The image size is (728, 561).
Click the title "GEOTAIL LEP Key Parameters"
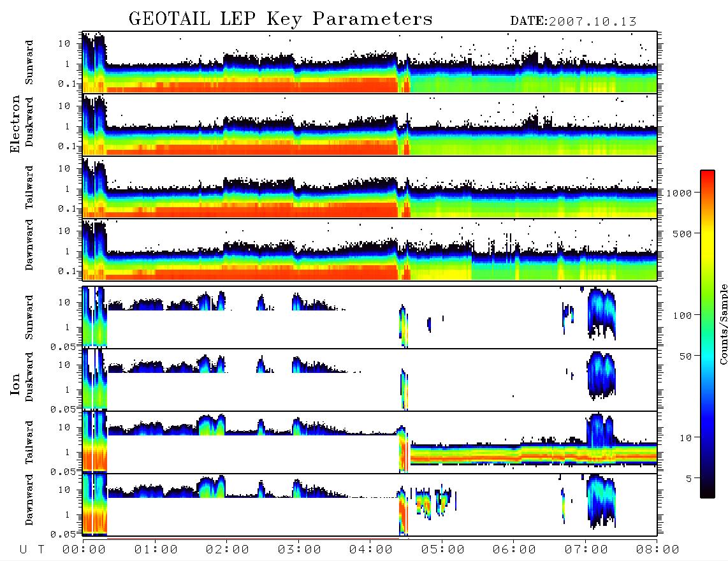click(x=280, y=19)
